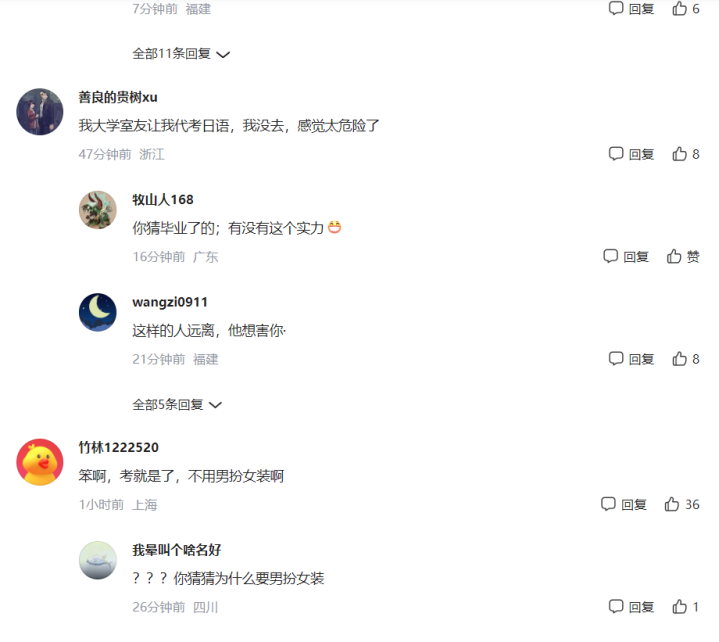Open the moon avatar of wangzi0911
719x642 pixels.
point(98,312)
